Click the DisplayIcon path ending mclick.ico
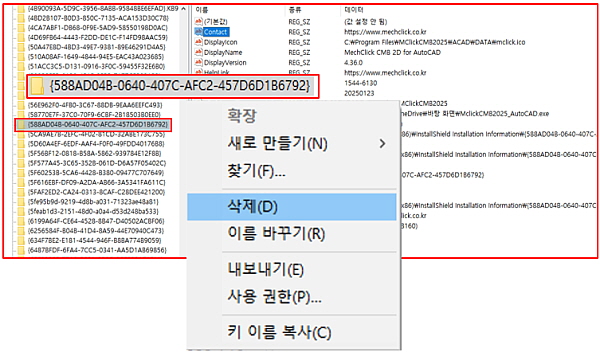This screenshot has width=600, height=360. pyautogui.click(x=435, y=42)
